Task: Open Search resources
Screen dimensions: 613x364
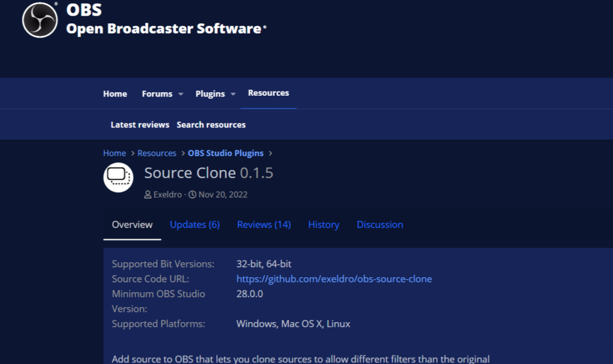Action: [x=211, y=125]
